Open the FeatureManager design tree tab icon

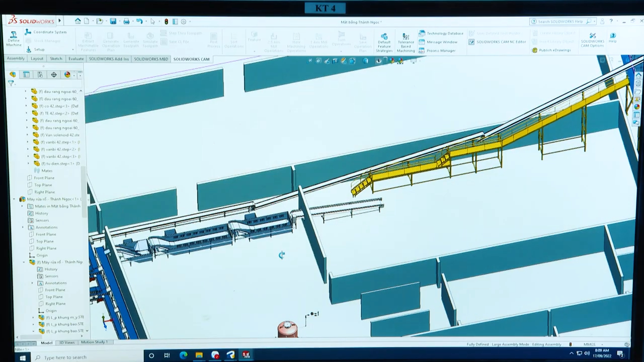pos(13,74)
